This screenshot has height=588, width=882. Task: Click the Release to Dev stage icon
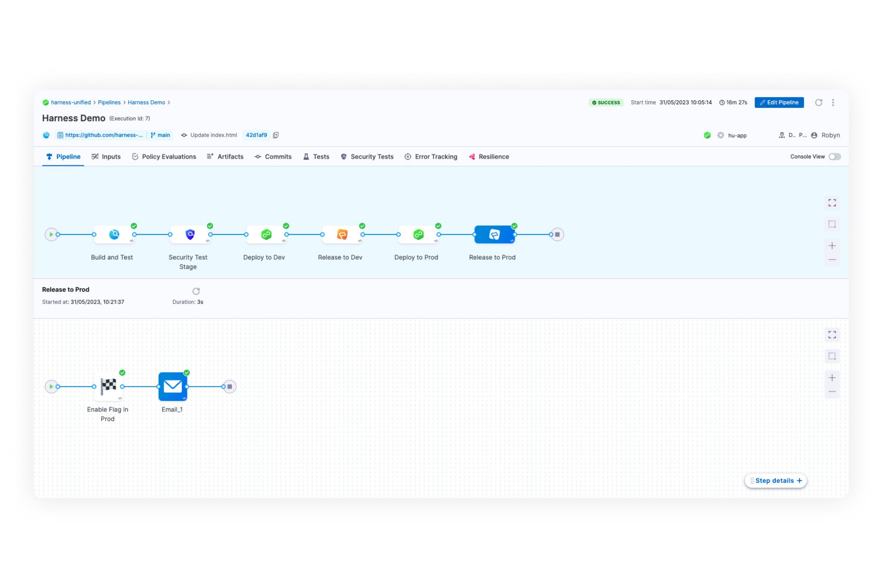(x=342, y=234)
